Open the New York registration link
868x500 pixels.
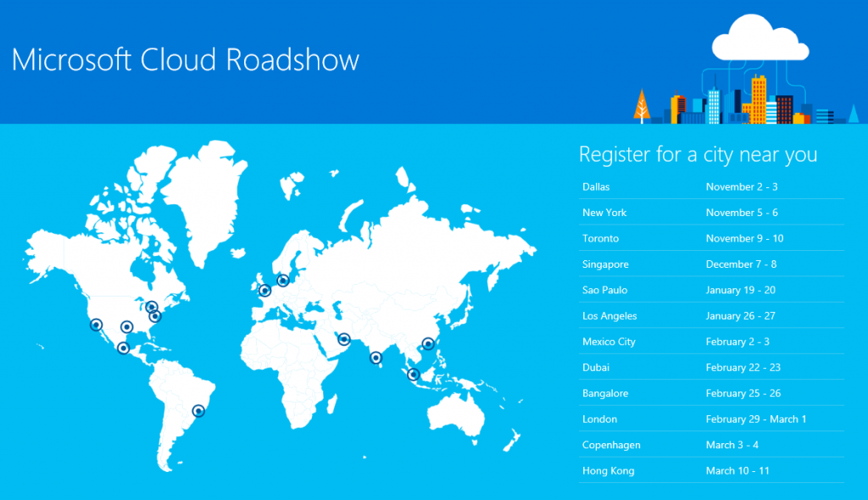[604, 213]
